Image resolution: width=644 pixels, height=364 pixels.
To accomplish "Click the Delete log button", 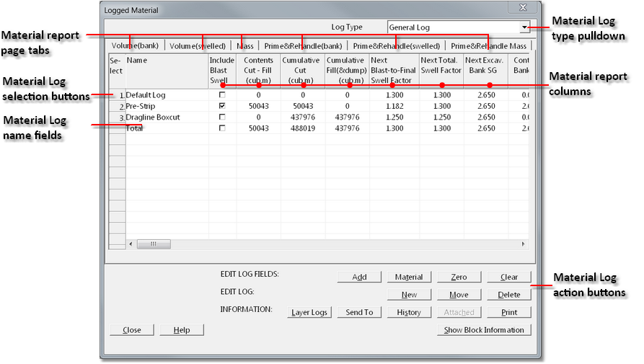I will [509, 295].
